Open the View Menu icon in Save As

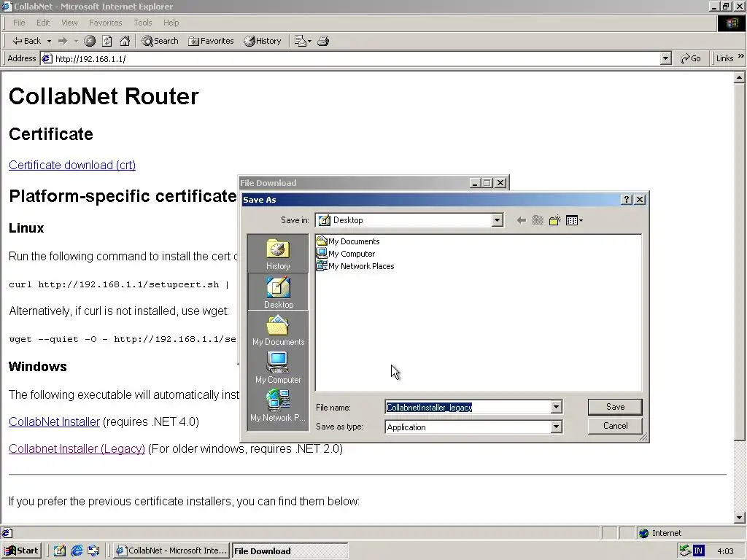(x=573, y=220)
